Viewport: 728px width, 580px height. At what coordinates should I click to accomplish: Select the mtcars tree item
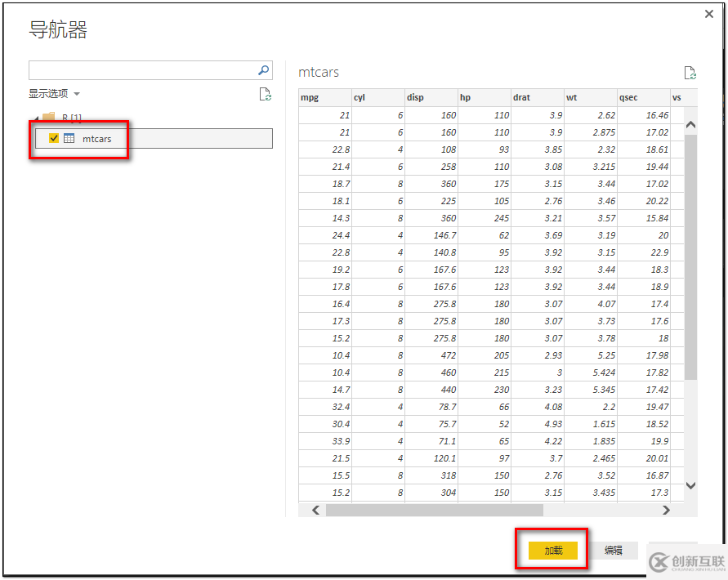(x=154, y=138)
